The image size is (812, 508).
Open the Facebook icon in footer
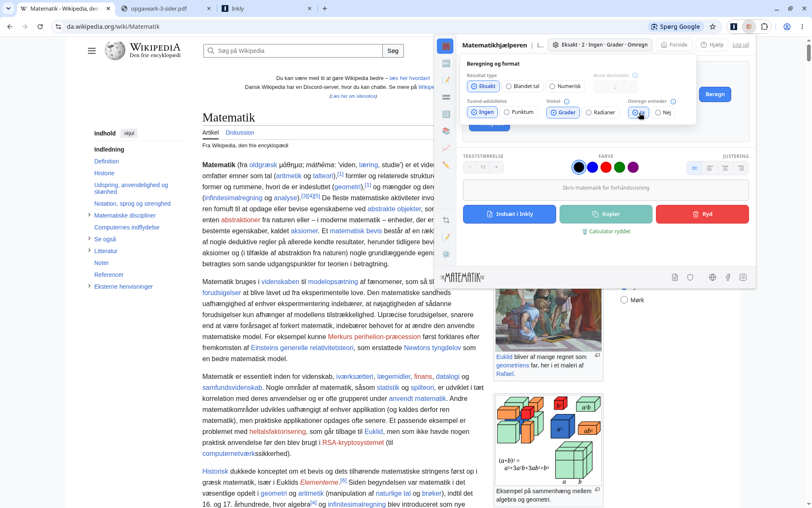728,277
